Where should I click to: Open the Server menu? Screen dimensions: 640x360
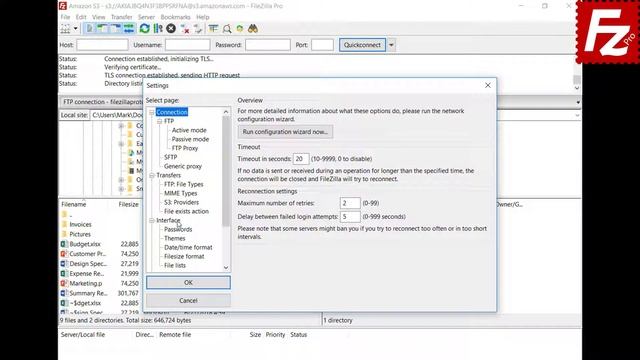point(146,17)
